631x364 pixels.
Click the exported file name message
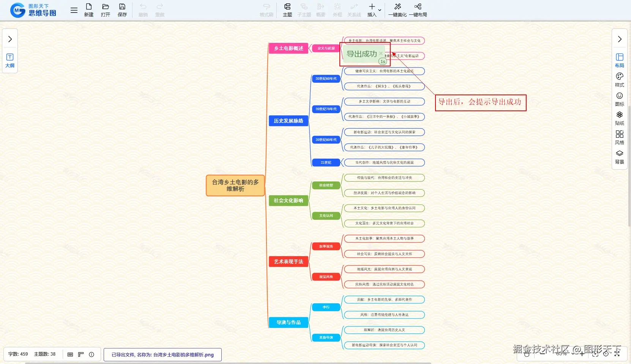(162, 355)
